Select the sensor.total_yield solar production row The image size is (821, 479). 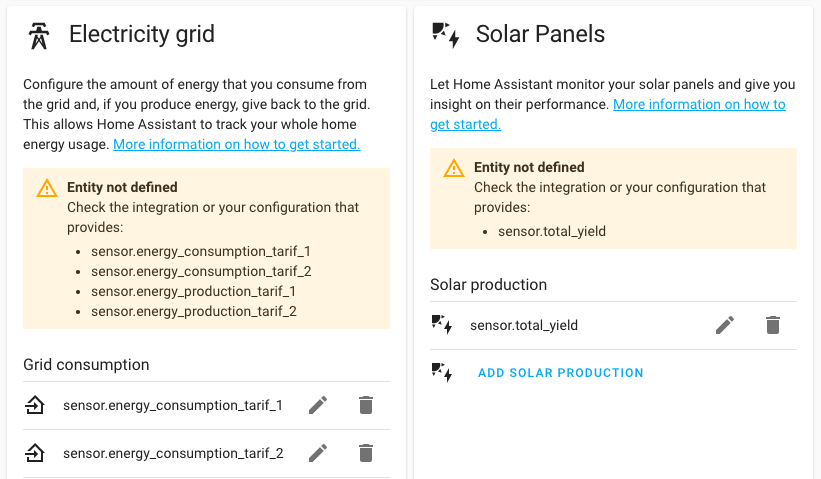point(524,325)
